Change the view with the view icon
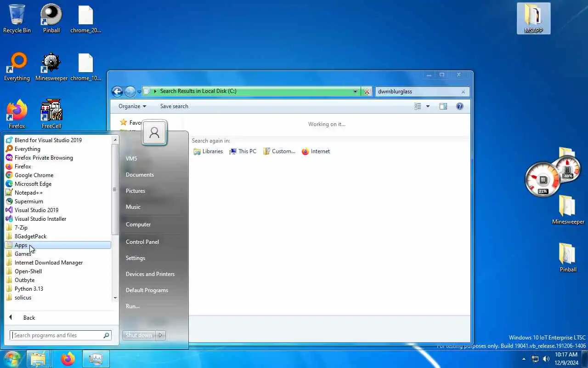 (x=418, y=106)
